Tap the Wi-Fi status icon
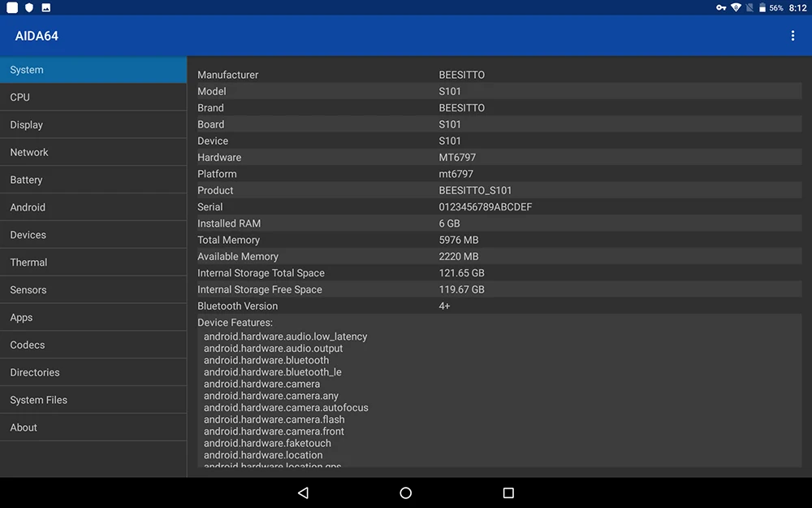The width and height of the screenshot is (812, 508). click(x=735, y=8)
